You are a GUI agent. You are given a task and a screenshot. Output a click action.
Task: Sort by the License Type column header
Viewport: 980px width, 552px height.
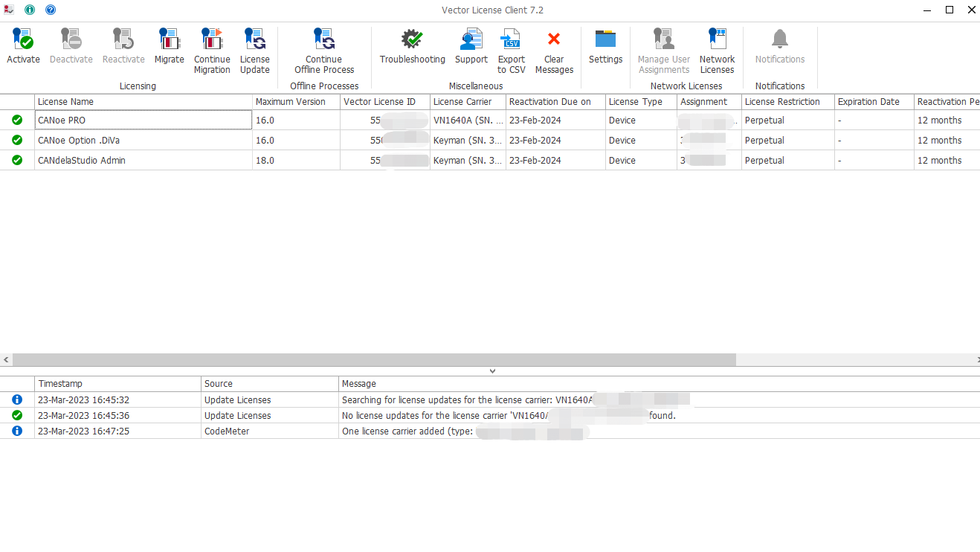(641, 102)
